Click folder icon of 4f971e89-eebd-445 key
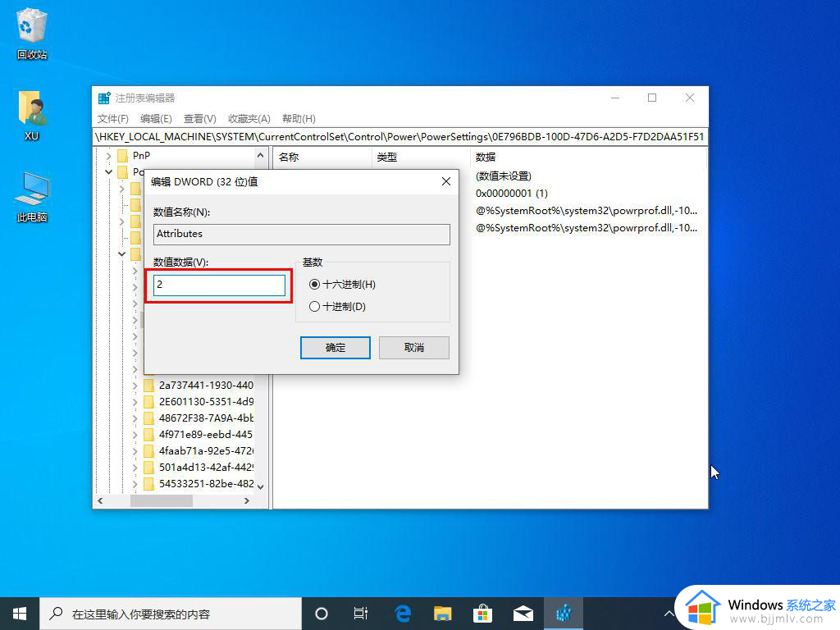This screenshot has width=840, height=630. coord(149,435)
